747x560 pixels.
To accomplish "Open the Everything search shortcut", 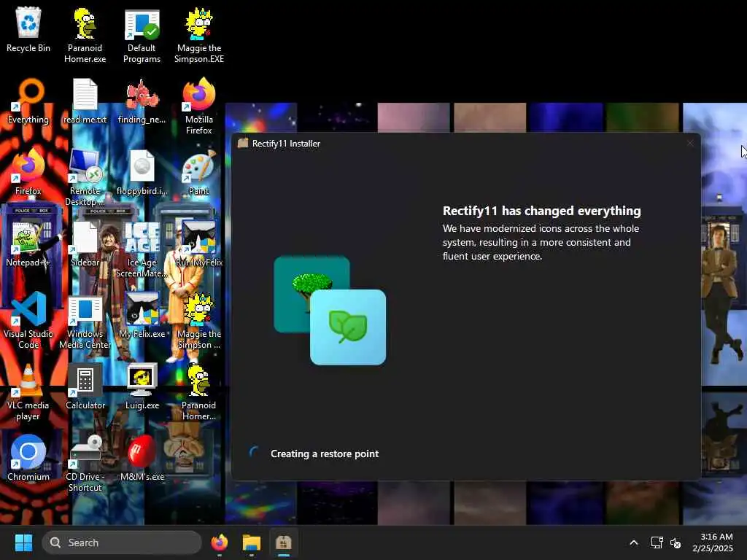I will pos(28,101).
